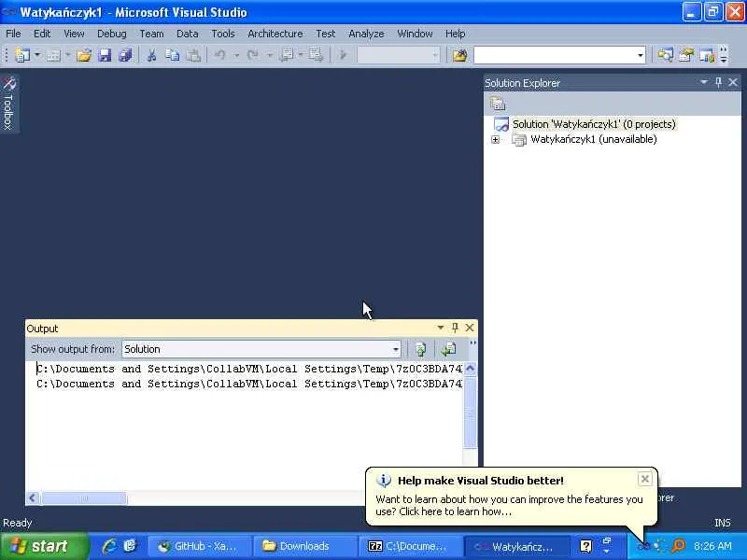Click the Navigate Backward icon
Screen dimensions: 747x560
tap(287, 55)
